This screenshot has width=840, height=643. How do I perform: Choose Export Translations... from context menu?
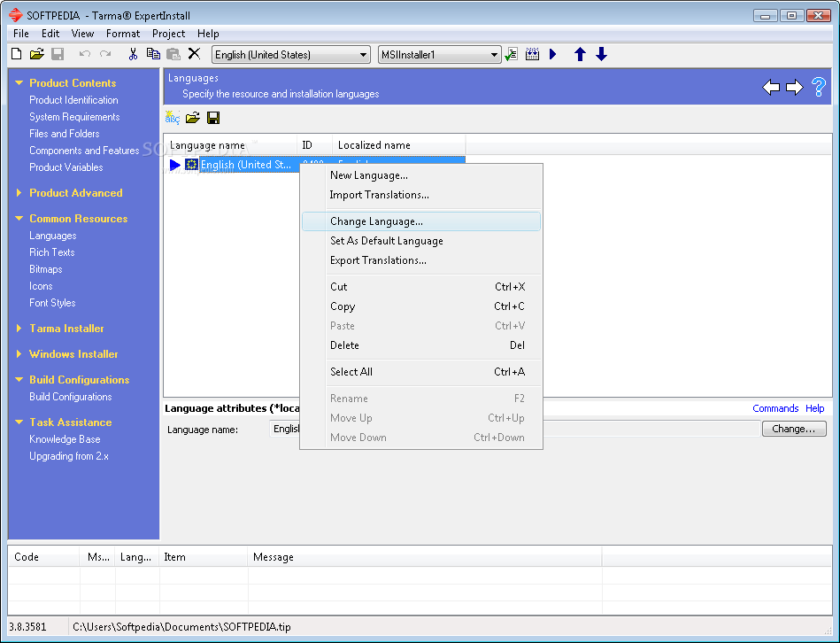[x=421, y=260]
